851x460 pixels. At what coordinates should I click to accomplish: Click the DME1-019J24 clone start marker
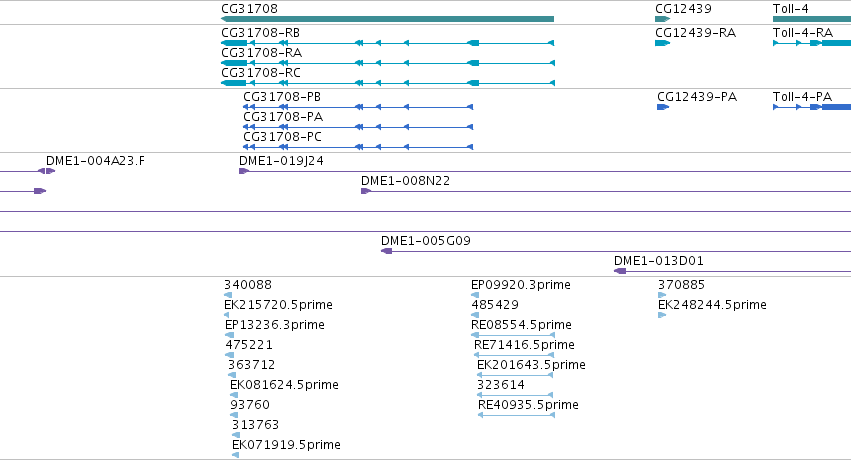[x=244, y=171]
